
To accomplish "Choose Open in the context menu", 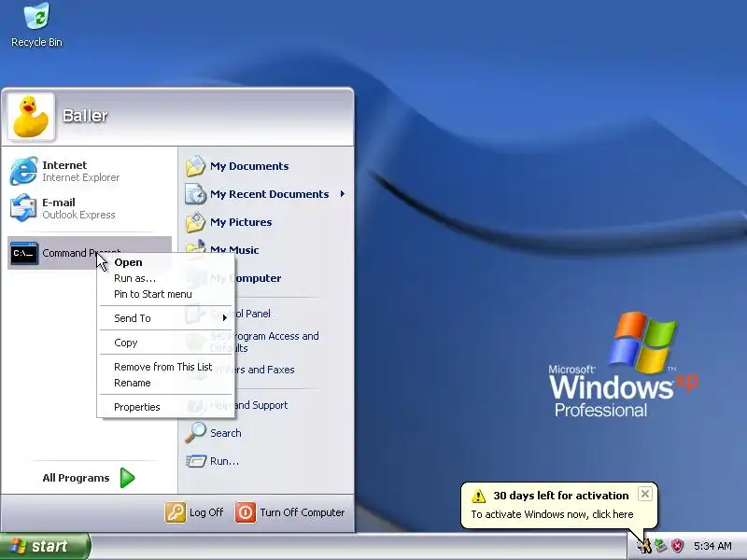I will point(165,262).
